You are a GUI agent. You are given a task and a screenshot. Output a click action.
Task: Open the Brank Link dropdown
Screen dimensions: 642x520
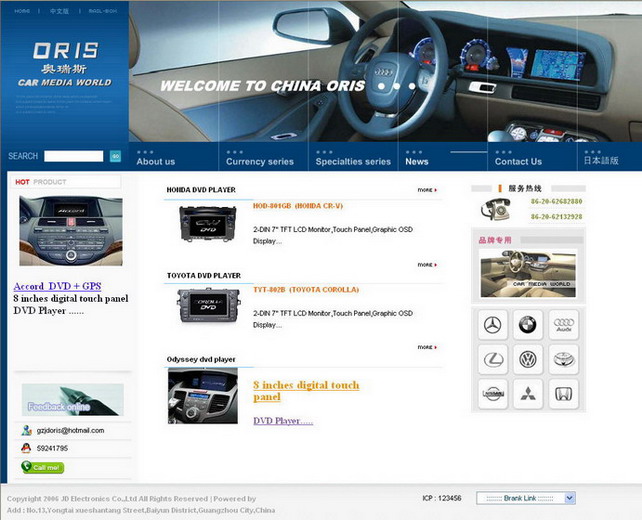click(526, 498)
